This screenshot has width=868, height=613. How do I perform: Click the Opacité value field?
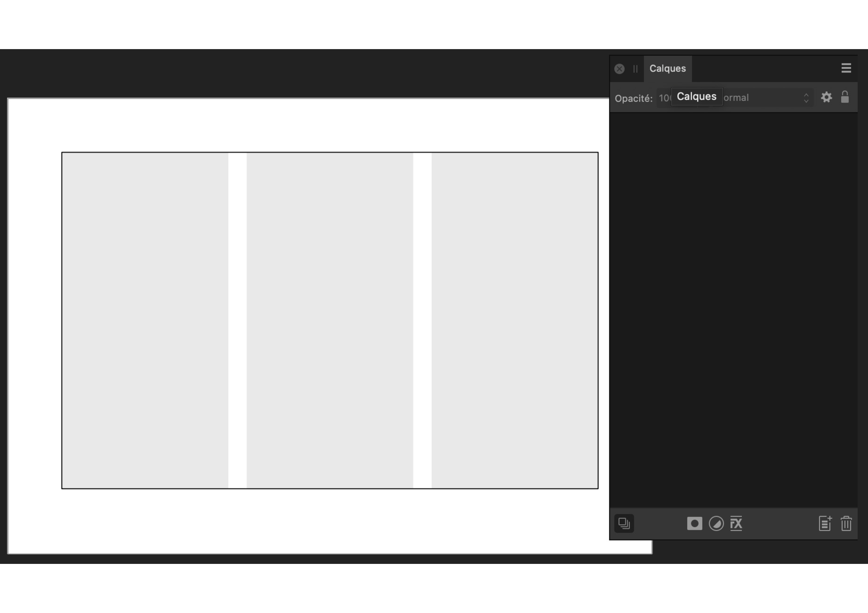point(664,98)
